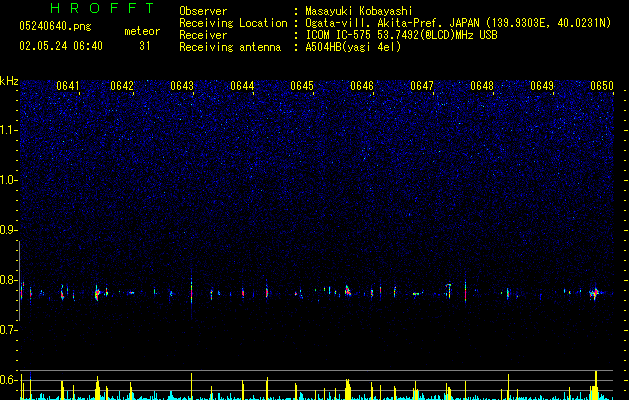
Task: Click the 0646 time marker
Action: [362, 86]
